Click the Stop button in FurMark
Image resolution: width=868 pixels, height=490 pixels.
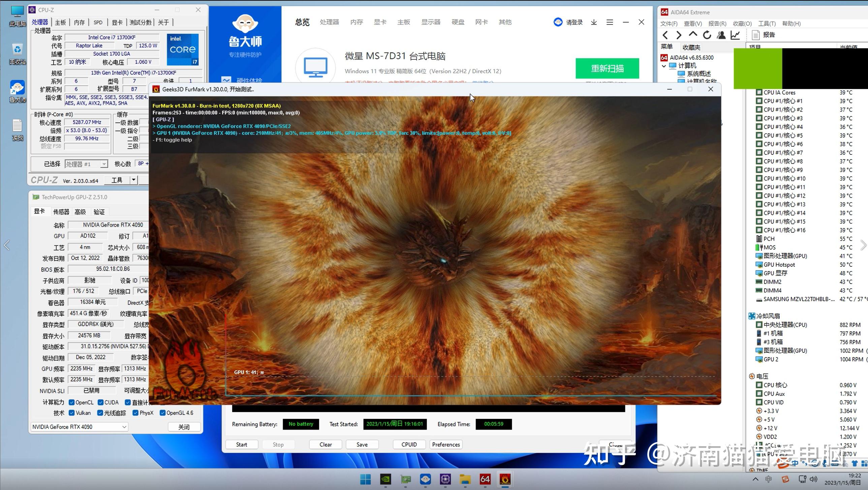pos(278,444)
